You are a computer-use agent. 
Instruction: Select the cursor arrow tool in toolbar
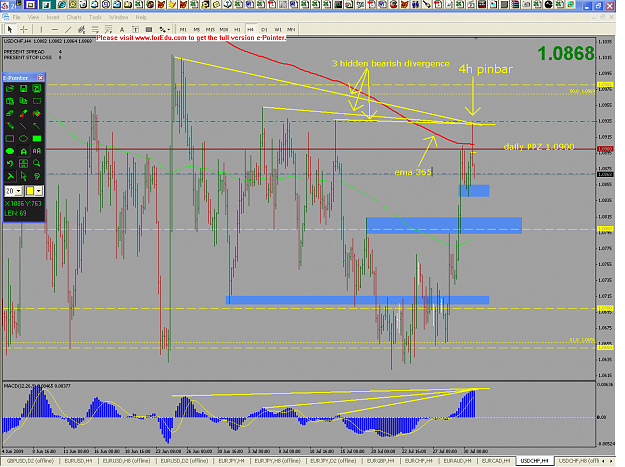point(10,29)
